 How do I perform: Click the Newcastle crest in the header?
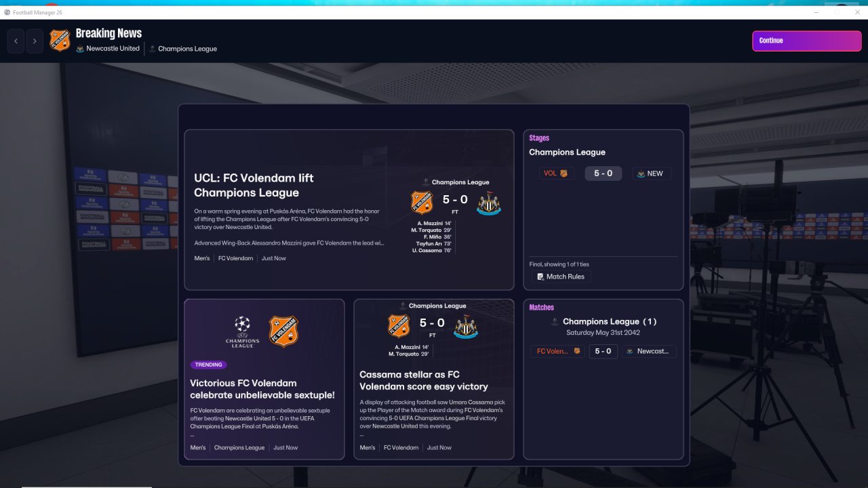(80, 49)
